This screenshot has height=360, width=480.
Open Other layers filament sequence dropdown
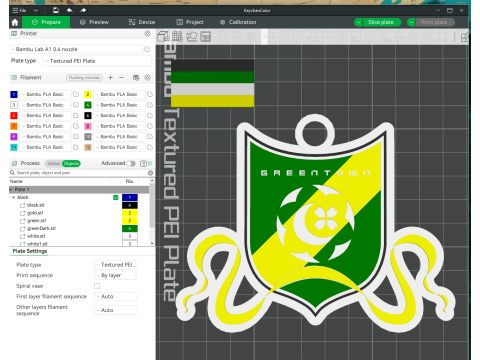point(115,310)
